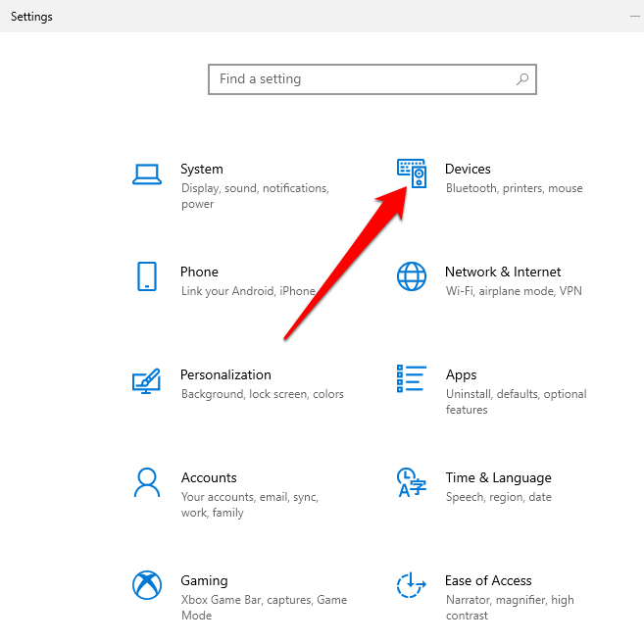This screenshot has width=644, height=644.
Task: Click the Apps list icon
Action: click(412, 379)
